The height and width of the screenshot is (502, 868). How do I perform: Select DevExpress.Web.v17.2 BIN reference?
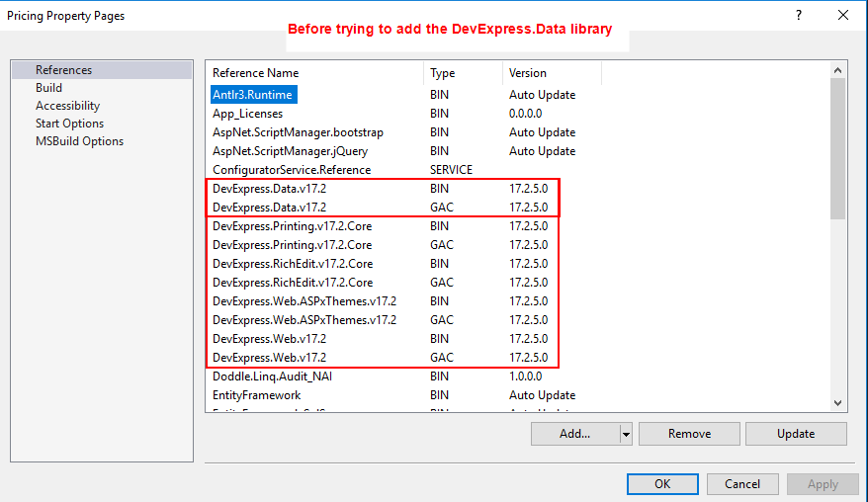[x=270, y=339]
